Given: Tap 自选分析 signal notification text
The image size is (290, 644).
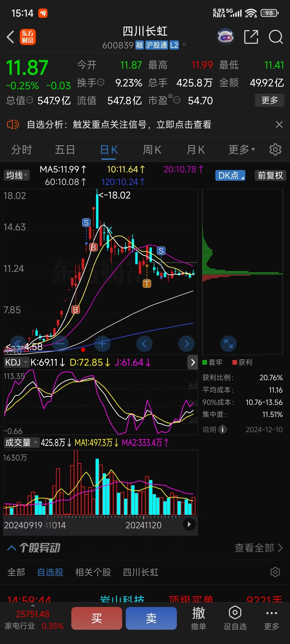Looking at the screenshot, I should 119,124.
